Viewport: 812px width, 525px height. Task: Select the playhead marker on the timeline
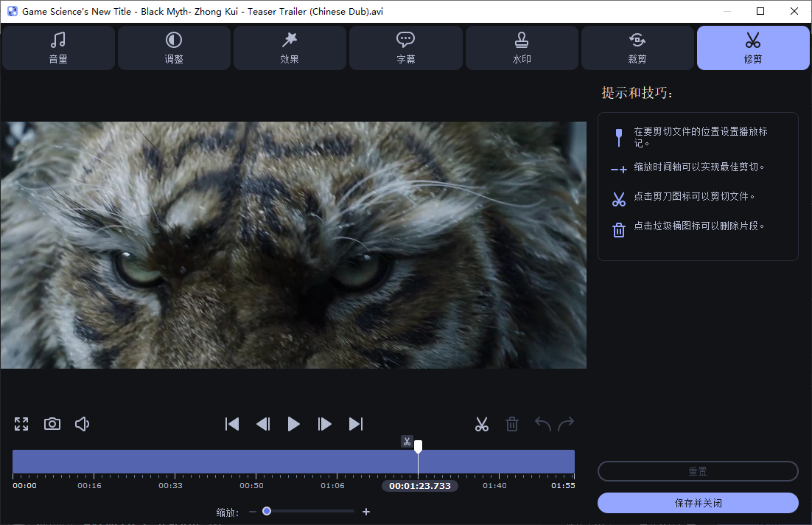pyautogui.click(x=418, y=445)
